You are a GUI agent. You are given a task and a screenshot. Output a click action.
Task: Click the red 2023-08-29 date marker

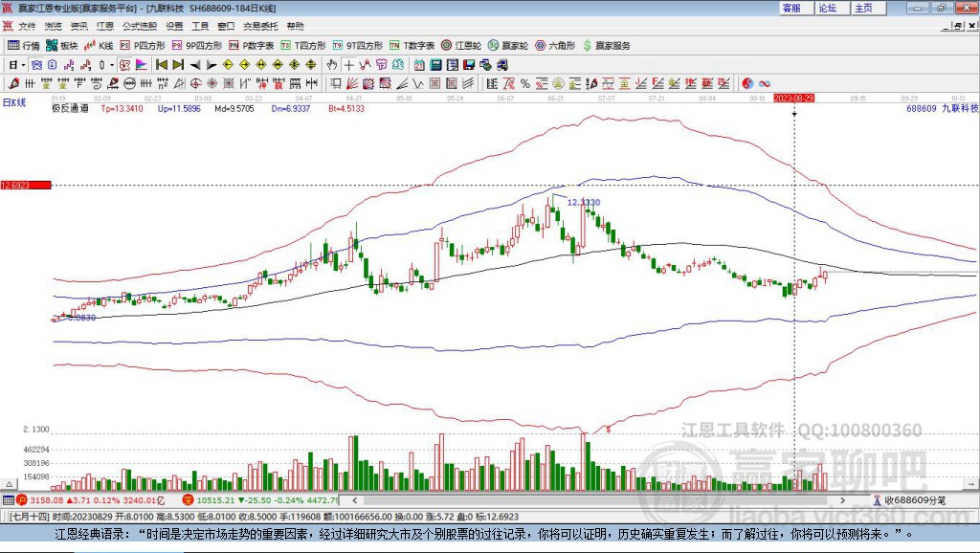(x=793, y=99)
